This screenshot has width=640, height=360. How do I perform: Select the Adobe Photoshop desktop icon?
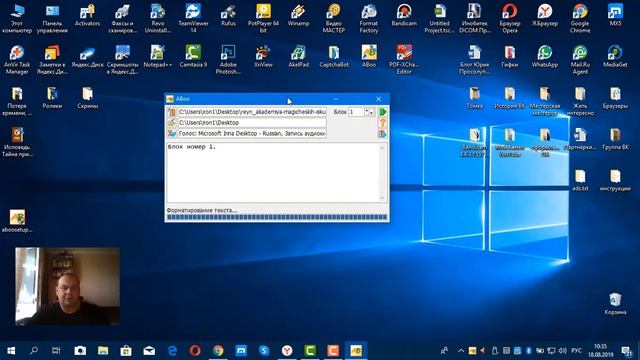coord(228,60)
